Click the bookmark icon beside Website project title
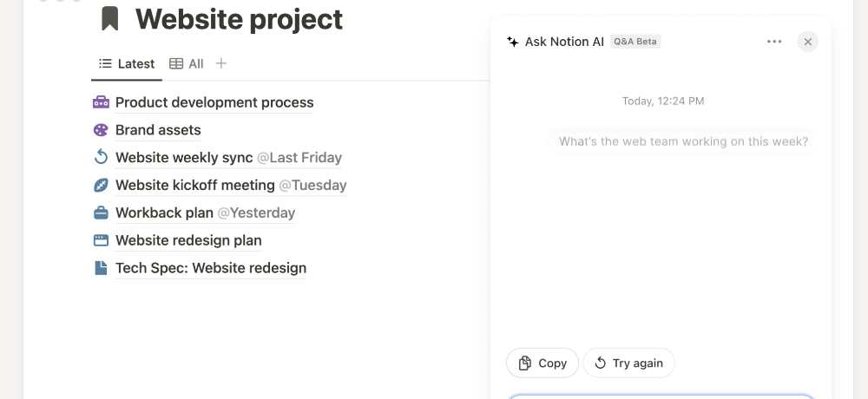 110,19
